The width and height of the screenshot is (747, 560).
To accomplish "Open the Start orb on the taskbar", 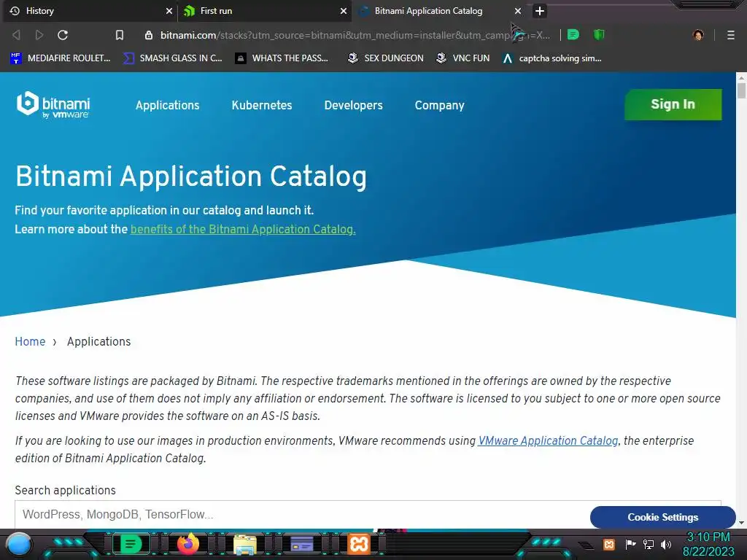I will click(x=19, y=544).
